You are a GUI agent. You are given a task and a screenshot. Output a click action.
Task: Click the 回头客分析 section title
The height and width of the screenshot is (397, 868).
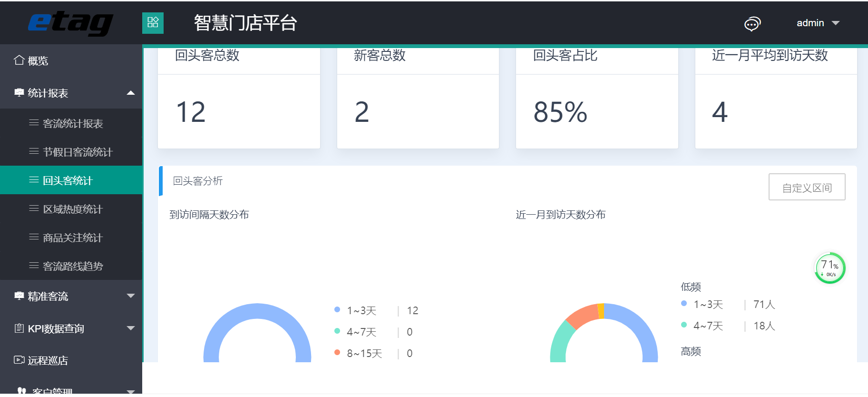[198, 181]
